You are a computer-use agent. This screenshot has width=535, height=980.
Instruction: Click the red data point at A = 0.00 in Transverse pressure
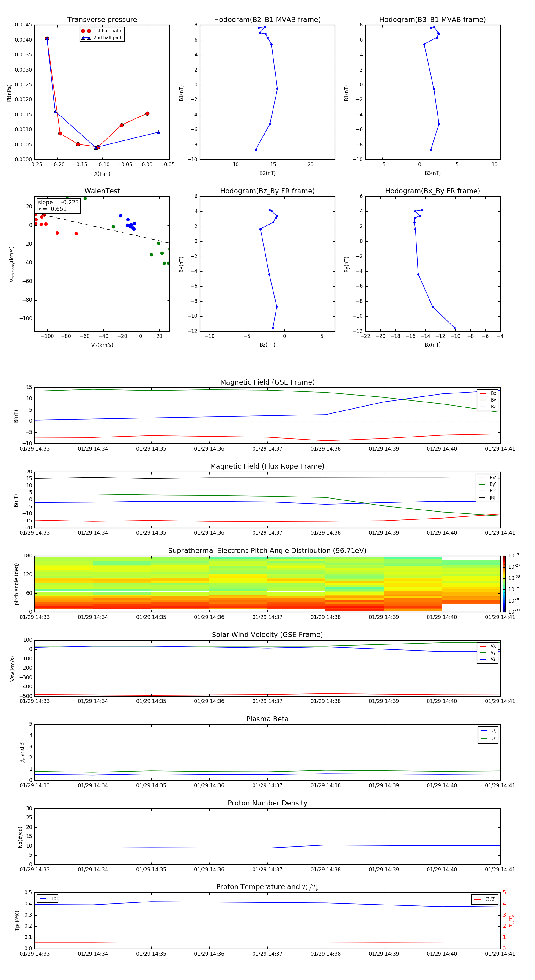147,113
